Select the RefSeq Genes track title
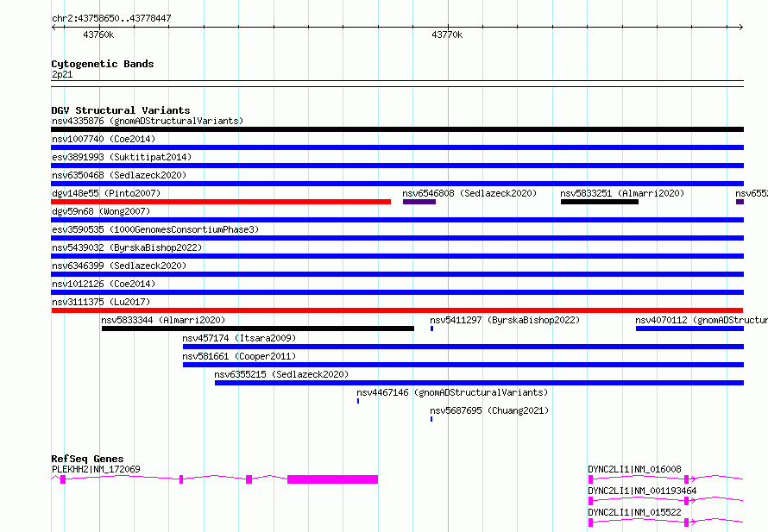This screenshot has width=768, height=532. 87,459
